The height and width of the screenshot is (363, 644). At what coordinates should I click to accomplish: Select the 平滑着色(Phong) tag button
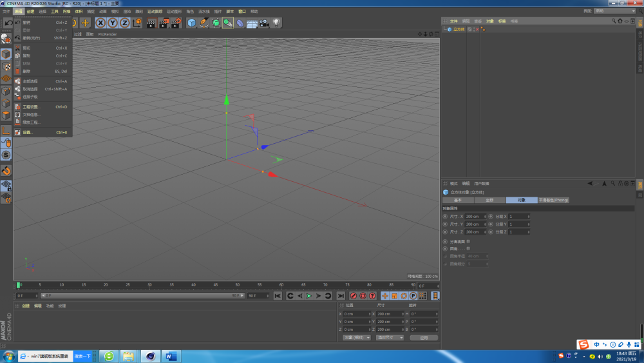point(553,200)
